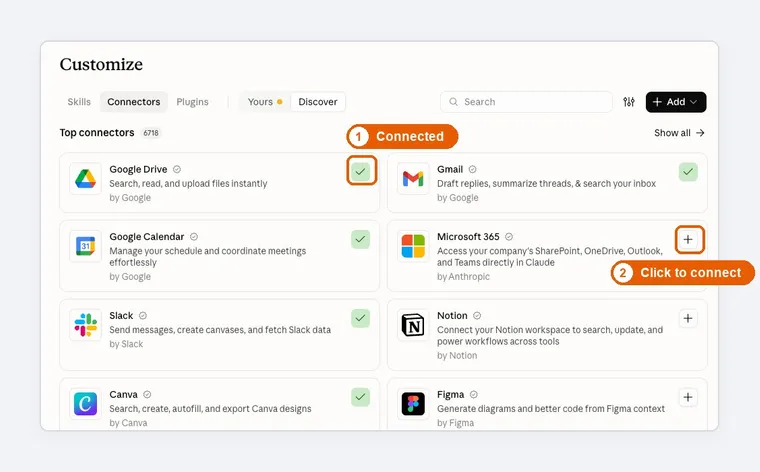Image resolution: width=760 pixels, height=472 pixels.
Task: Select the Connectors tab
Action: [x=134, y=102]
